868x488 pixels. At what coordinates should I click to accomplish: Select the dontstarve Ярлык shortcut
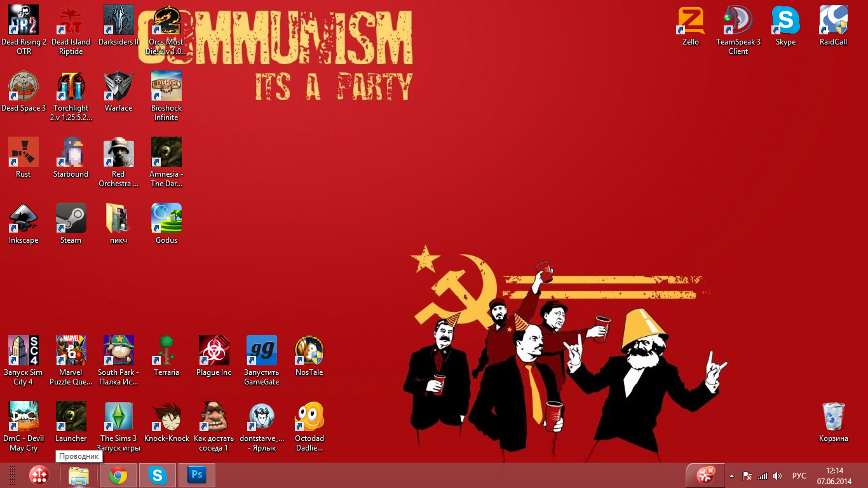point(262,416)
